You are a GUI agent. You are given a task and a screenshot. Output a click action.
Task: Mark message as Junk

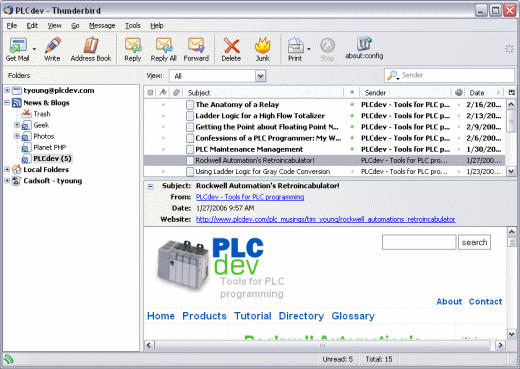[262, 49]
